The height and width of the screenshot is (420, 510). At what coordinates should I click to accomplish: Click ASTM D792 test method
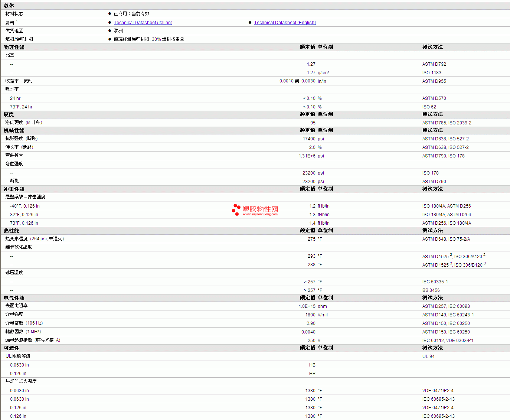point(434,64)
